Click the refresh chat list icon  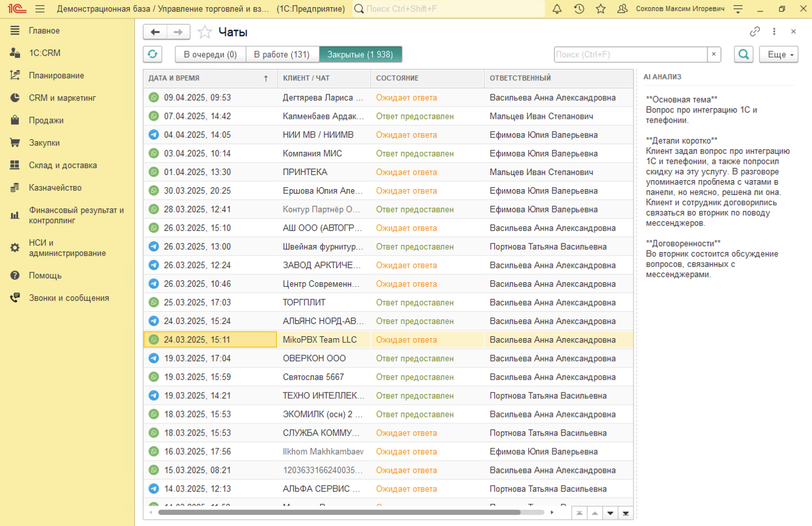pos(152,55)
